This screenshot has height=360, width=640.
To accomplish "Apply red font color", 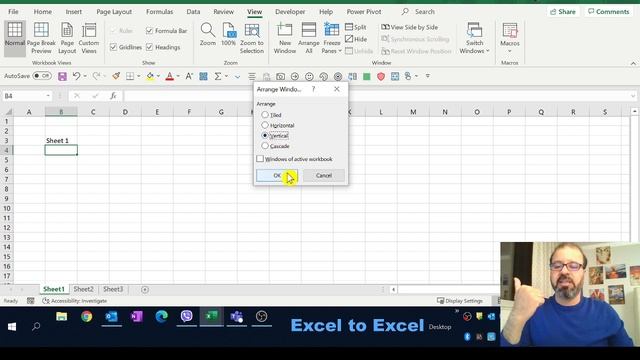I will 170,76.
